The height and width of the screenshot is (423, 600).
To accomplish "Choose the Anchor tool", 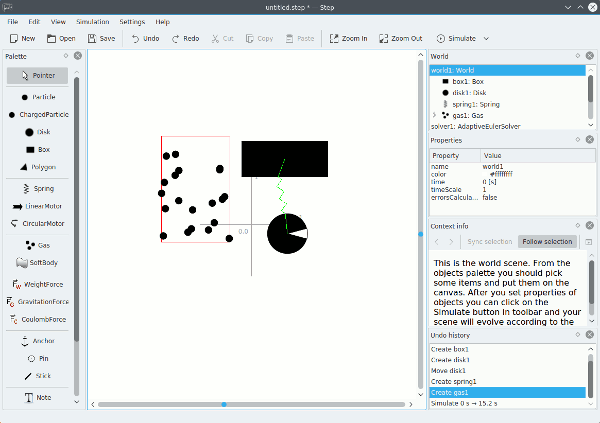I will (37, 341).
